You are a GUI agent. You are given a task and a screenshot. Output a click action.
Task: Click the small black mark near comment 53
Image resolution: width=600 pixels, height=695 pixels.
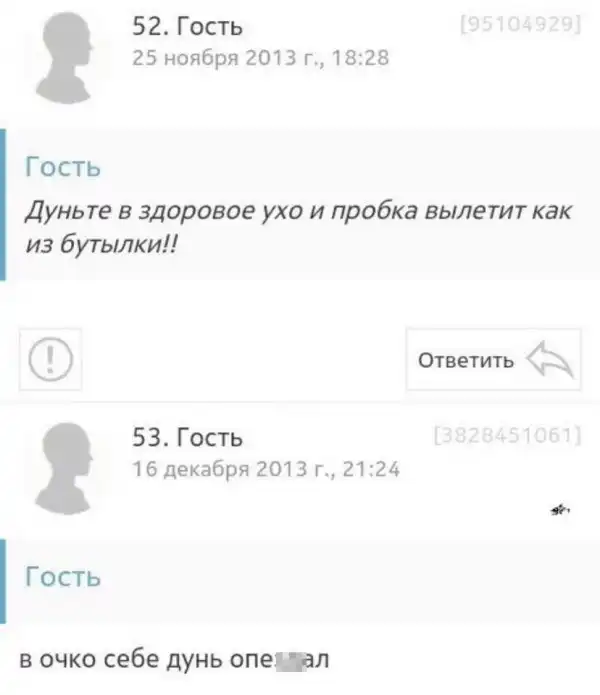click(561, 510)
